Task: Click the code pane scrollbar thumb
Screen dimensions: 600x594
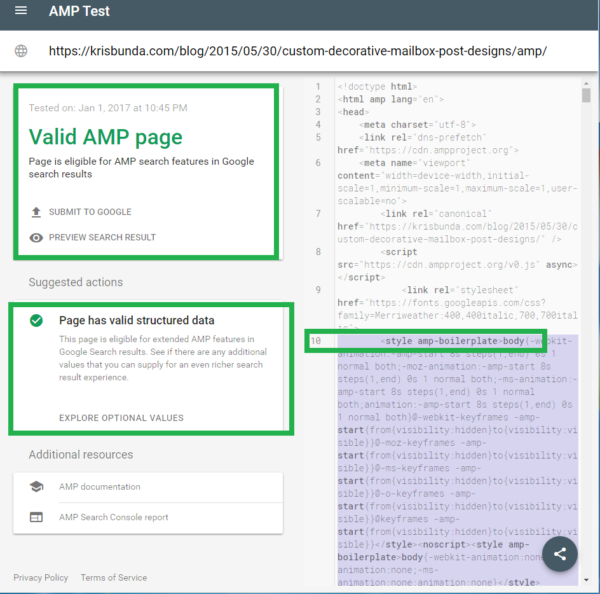Action: point(586,95)
